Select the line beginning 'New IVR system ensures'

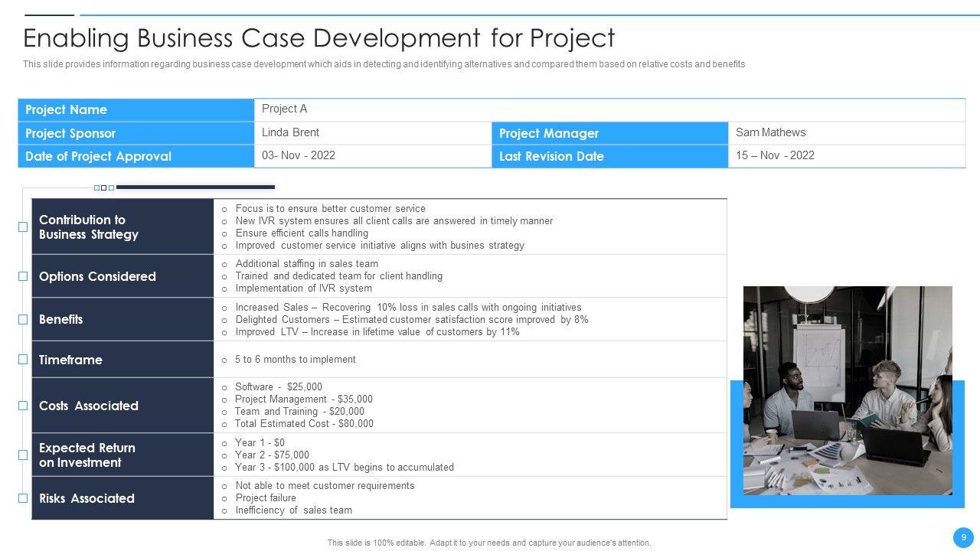coord(394,221)
